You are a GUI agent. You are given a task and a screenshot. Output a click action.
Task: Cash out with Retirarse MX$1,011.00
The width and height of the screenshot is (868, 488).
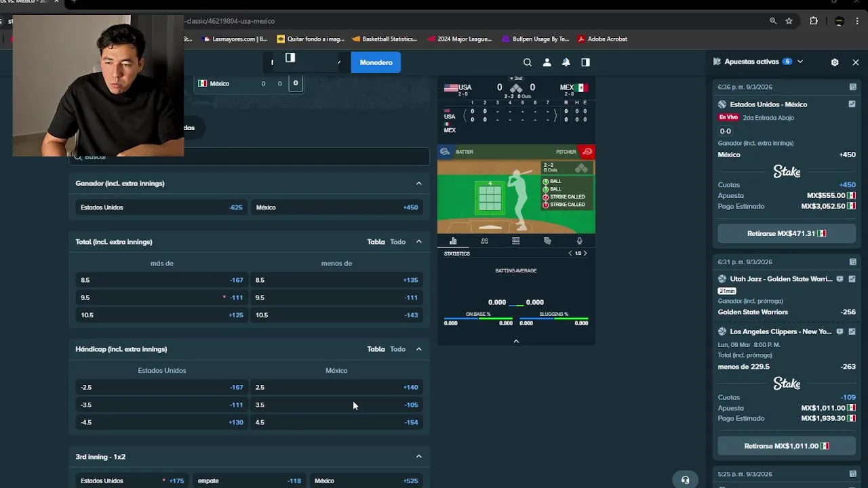coord(787,446)
